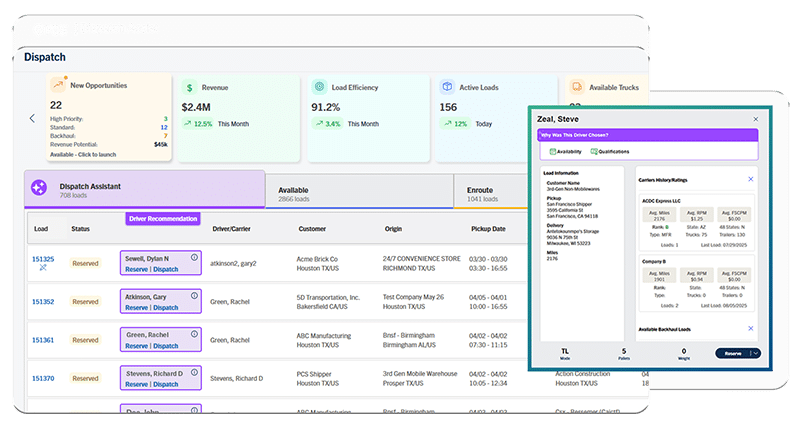The image size is (800, 427).
Task: Click the Dispatch Assistant sparkle icon
Action: 39,188
